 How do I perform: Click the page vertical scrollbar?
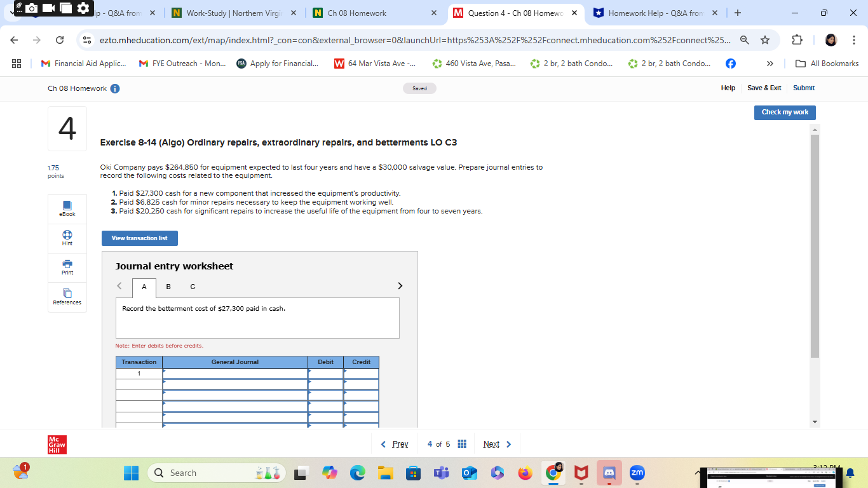coord(815,246)
